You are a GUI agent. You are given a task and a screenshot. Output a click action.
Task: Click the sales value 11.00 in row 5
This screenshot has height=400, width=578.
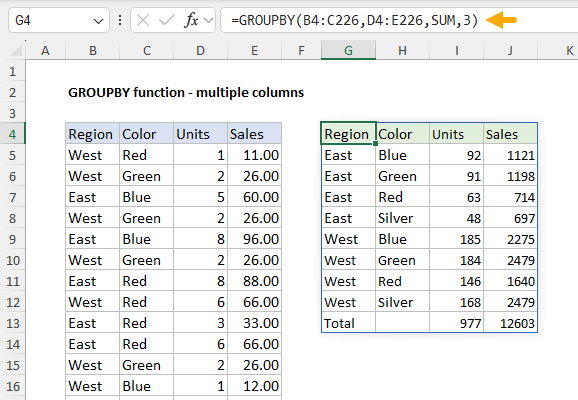tap(254, 155)
